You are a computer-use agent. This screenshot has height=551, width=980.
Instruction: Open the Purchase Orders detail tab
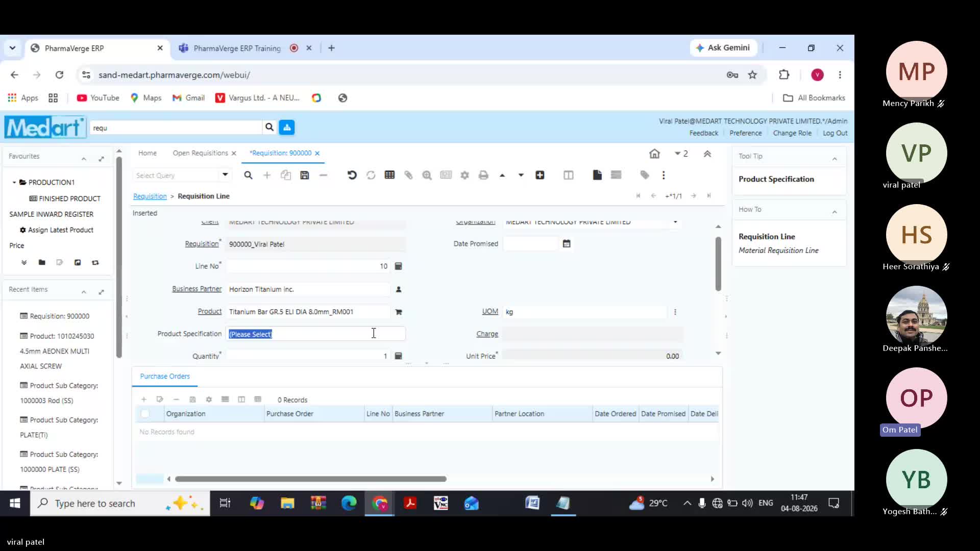tap(165, 376)
